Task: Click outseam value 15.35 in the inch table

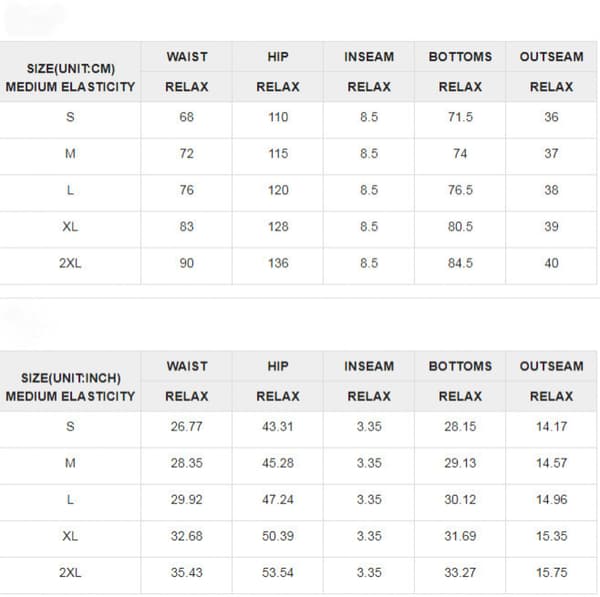Action: (x=551, y=536)
